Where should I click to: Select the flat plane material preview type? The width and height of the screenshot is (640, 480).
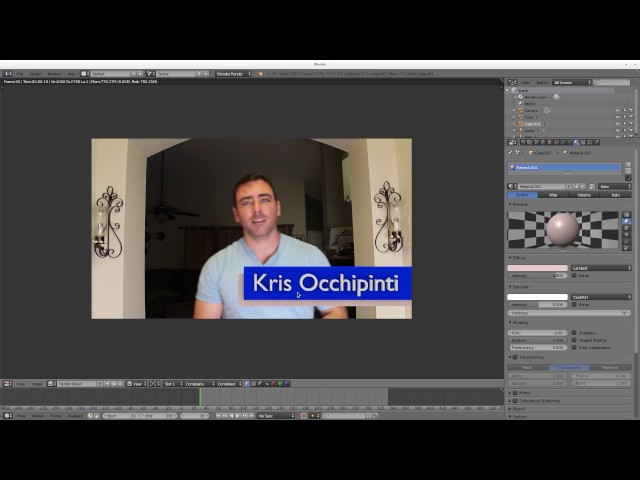[627, 215]
